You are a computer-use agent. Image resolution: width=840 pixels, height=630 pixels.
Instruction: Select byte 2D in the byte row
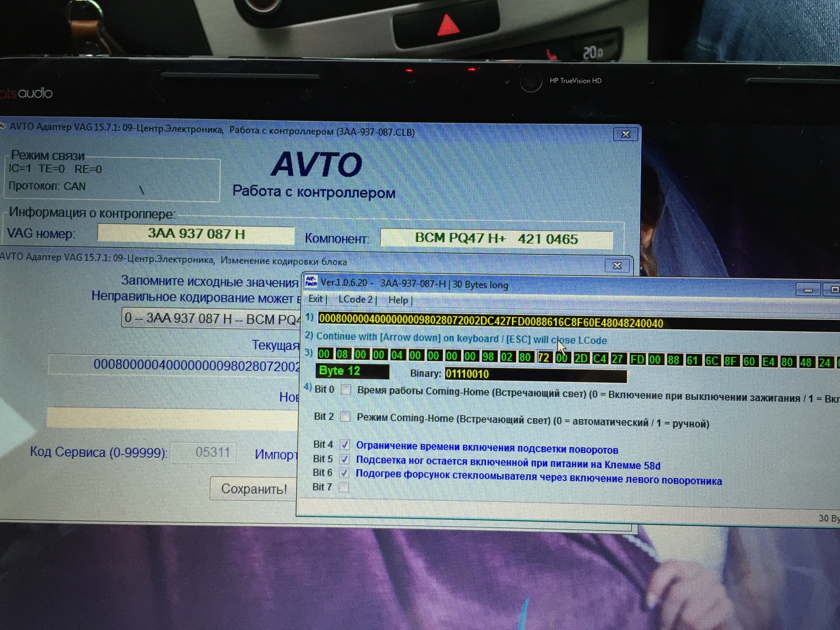[581, 358]
